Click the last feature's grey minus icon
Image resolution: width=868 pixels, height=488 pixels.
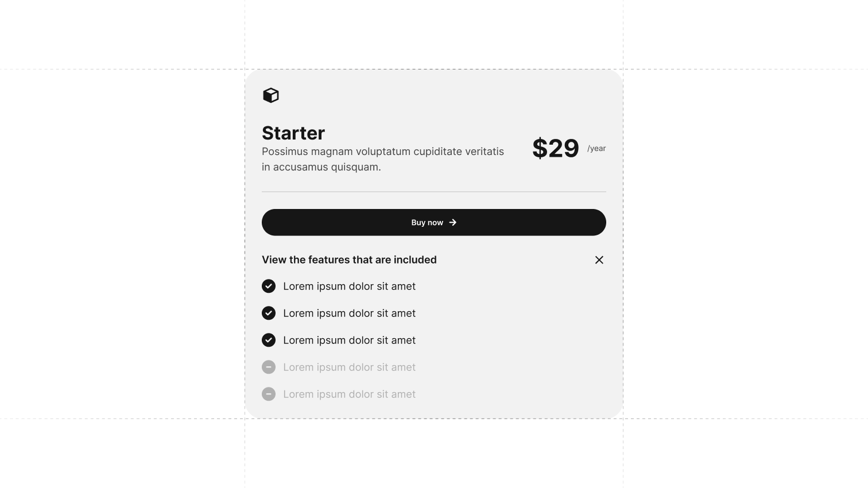pyautogui.click(x=269, y=394)
